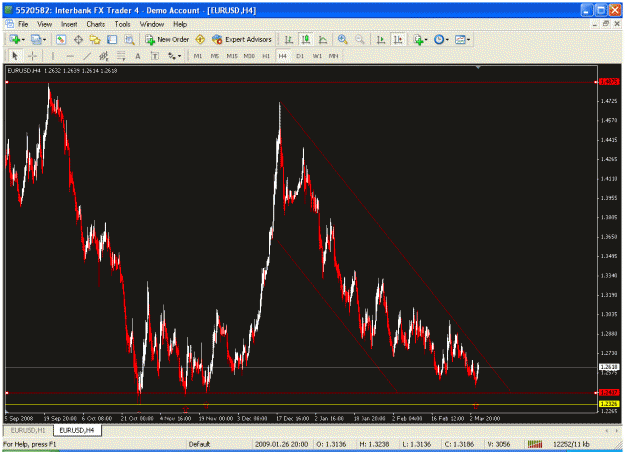The width and height of the screenshot is (625, 452).
Task: Select the Text Label 'T' tool
Action: point(155,56)
